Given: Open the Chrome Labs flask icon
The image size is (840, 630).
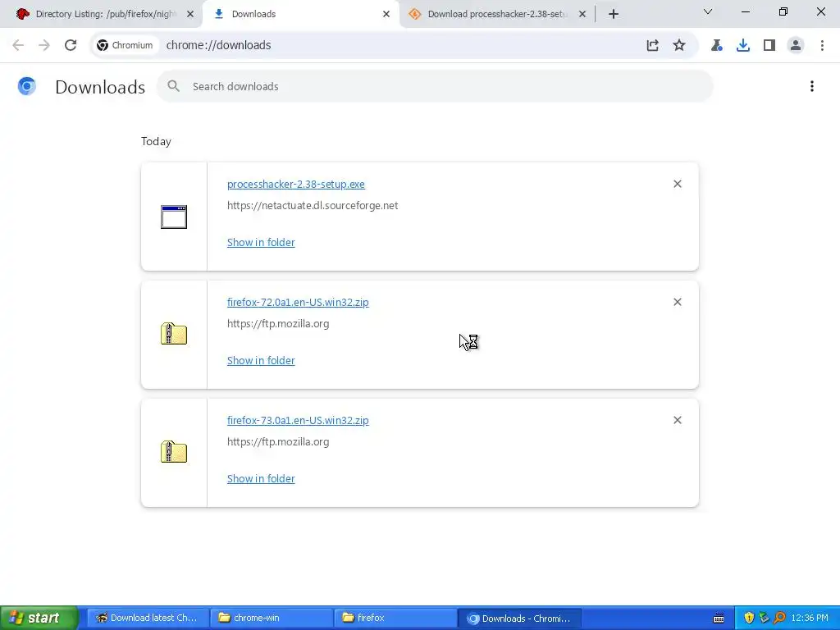Looking at the screenshot, I should tap(717, 45).
